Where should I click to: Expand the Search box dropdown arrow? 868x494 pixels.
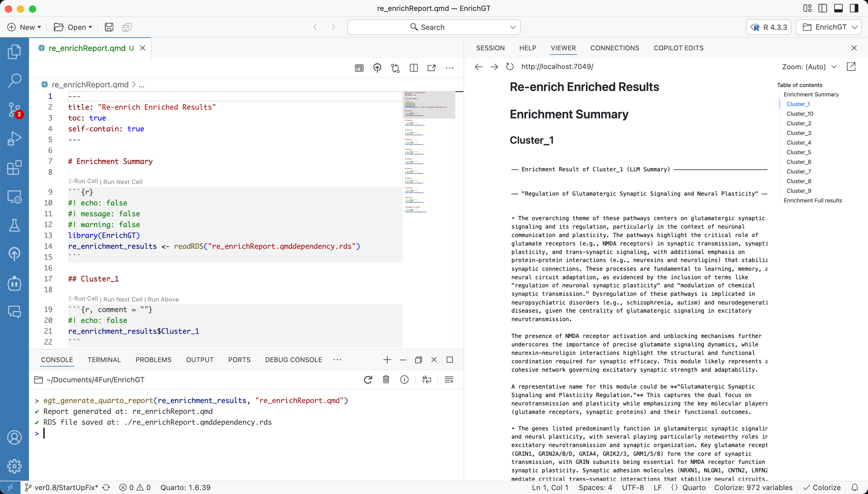click(x=513, y=27)
